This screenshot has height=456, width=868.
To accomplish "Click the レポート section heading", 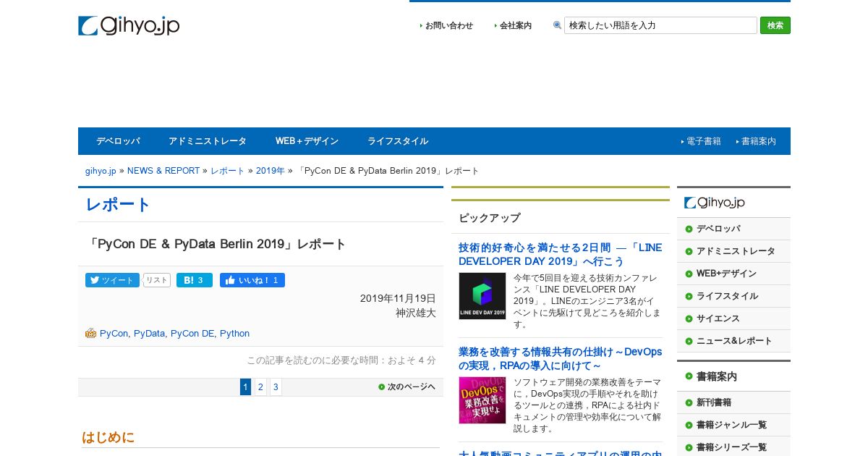I will click(x=118, y=205).
